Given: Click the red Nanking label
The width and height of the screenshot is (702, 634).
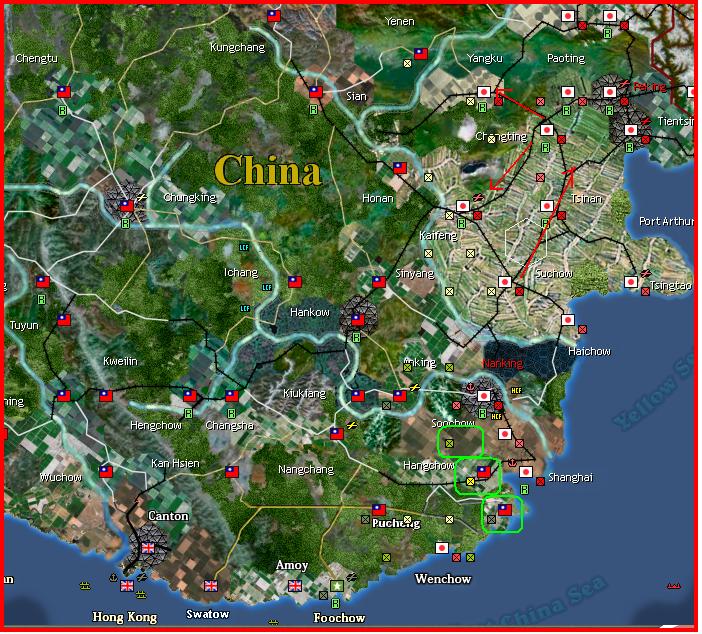Looking at the screenshot, I should tap(502, 363).
